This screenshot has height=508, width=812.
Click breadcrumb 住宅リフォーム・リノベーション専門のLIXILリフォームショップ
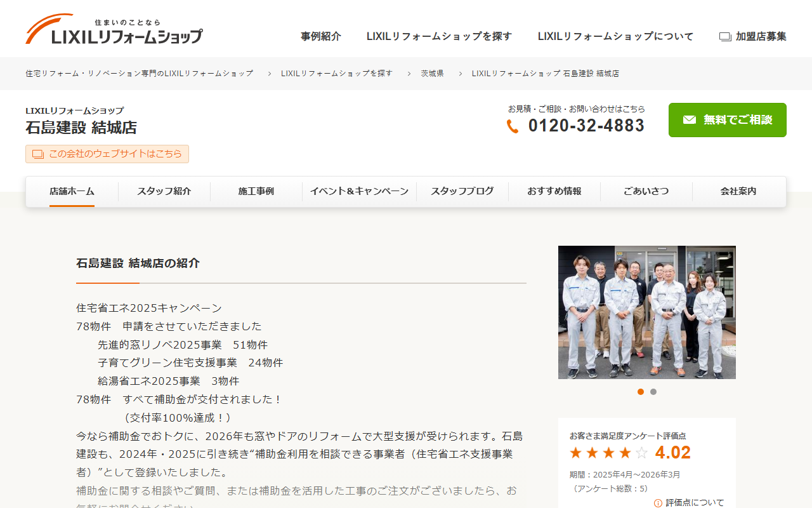pyautogui.click(x=140, y=74)
